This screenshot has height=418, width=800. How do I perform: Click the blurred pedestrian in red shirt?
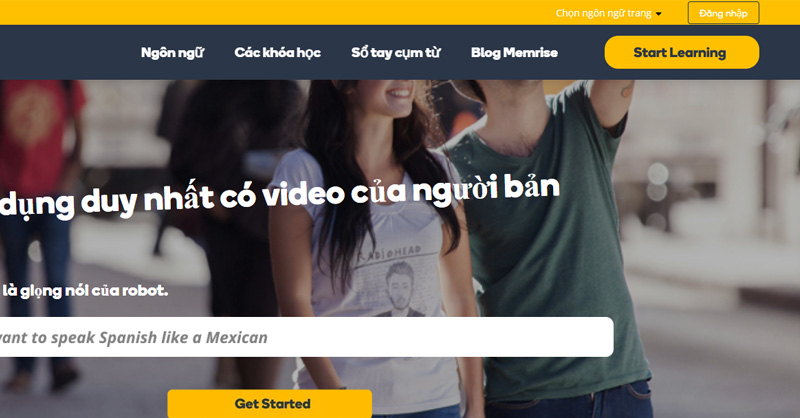pyautogui.click(x=40, y=130)
